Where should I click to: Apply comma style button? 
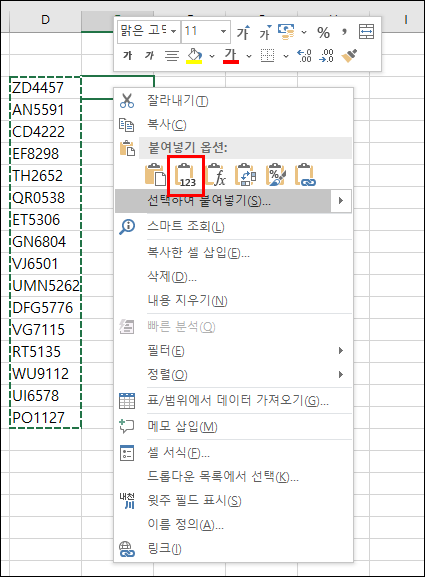[344, 32]
